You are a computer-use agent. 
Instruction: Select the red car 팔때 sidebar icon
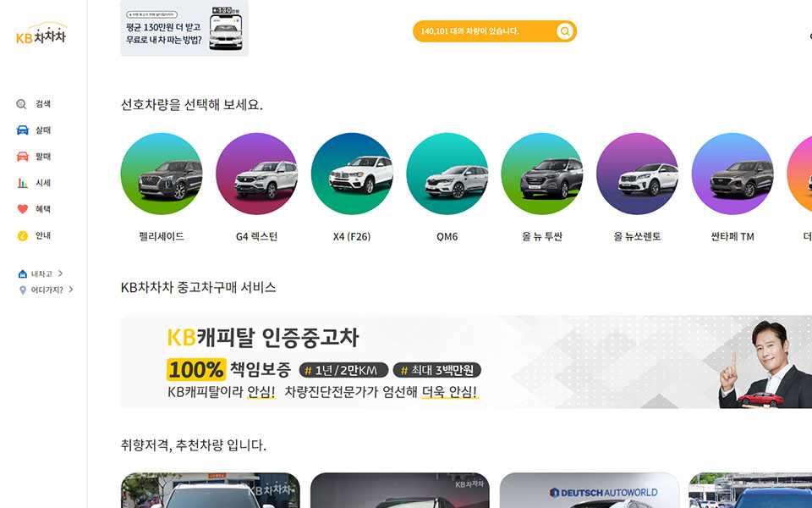point(22,157)
